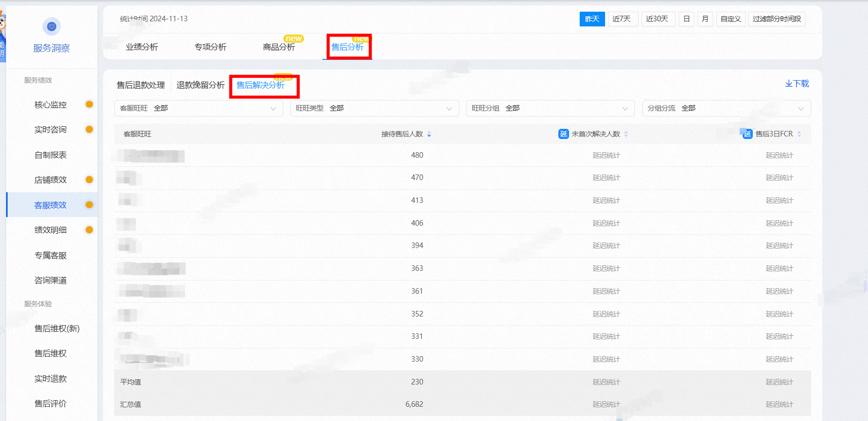Screen dimensions: 868x421
Task: Click the 服务洞察 title text
Action: (x=52, y=48)
